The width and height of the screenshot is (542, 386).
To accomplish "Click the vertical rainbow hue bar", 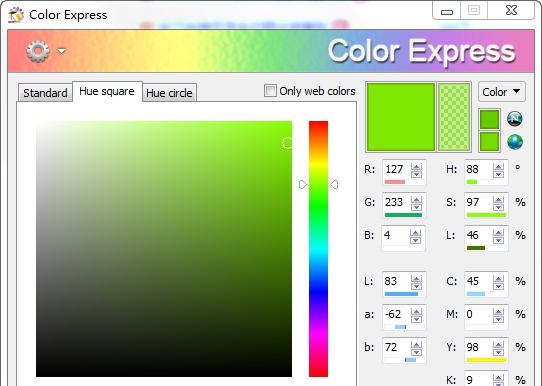I will [318, 249].
